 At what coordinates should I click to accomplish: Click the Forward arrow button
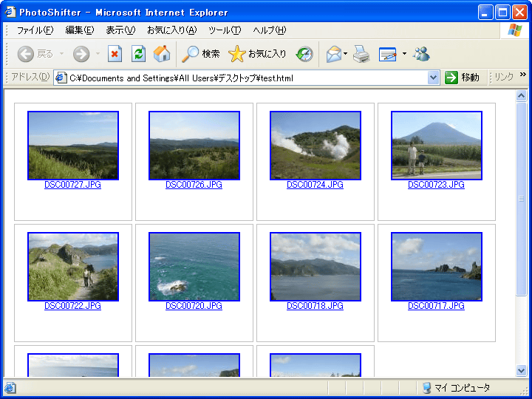coord(81,54)
